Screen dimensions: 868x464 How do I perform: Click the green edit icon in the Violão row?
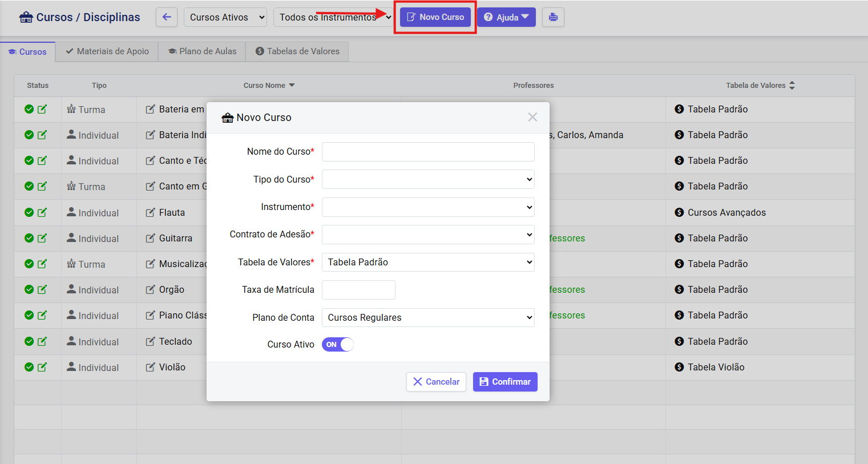(42, 367)
